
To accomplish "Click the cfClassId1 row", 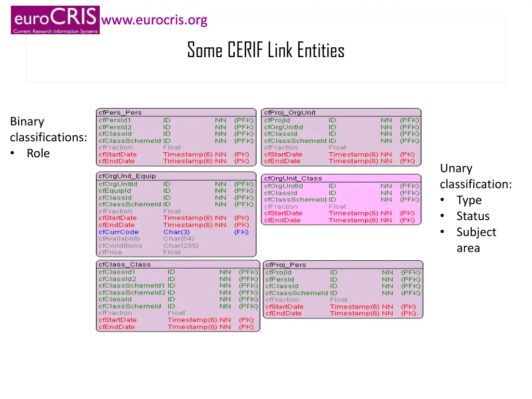I will (x=178, y=272).
